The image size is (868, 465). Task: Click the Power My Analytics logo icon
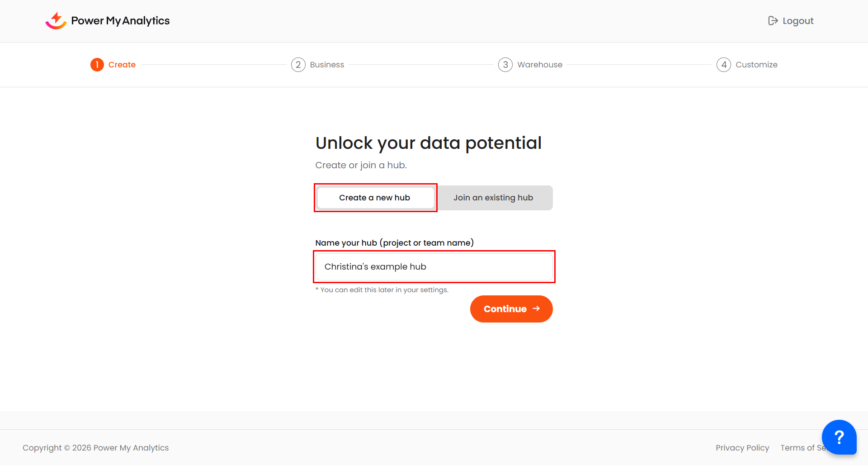point(56,21)
